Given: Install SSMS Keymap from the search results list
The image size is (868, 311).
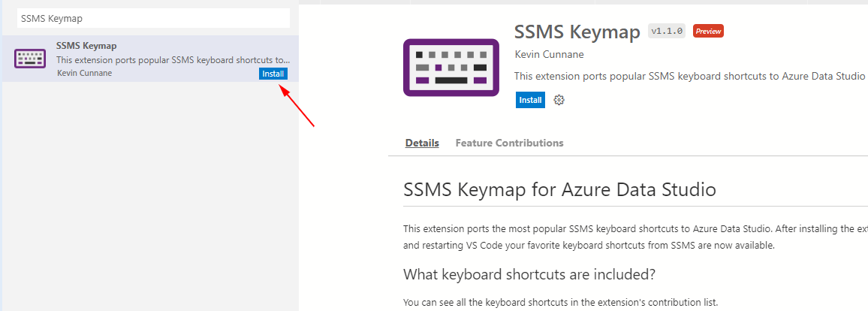Looking at the screenshot, I should [x=273, y=74].
